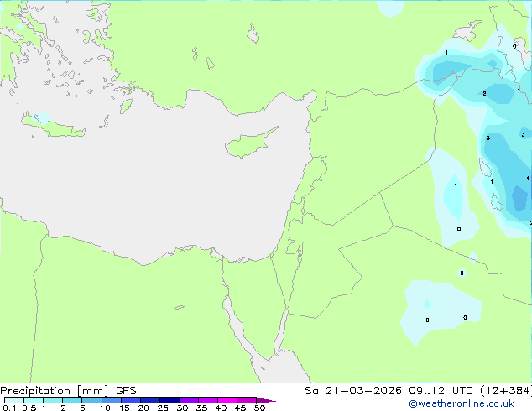532x411 pixels.
Task: Select the 2–5 mm legend color swatch
Action: click(72, 400)
